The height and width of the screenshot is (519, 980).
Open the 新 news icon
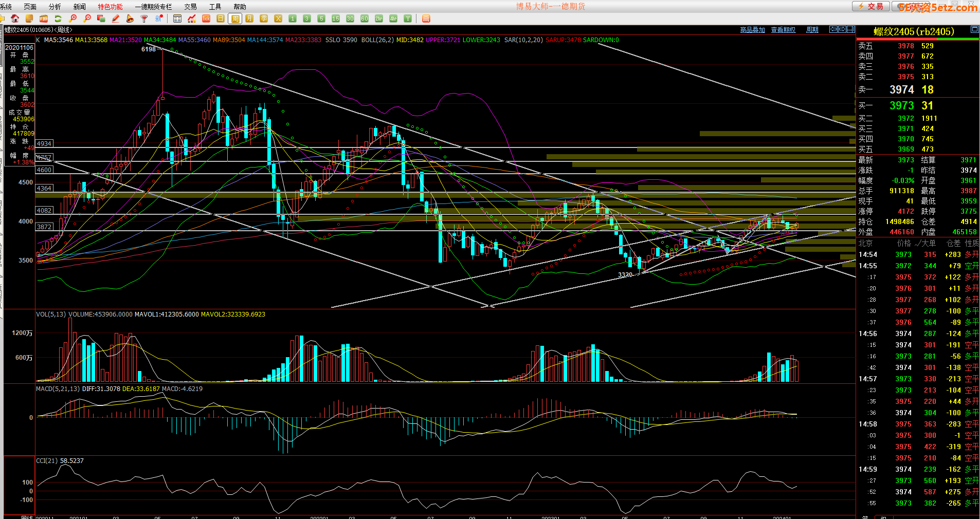tap(159, 18)
